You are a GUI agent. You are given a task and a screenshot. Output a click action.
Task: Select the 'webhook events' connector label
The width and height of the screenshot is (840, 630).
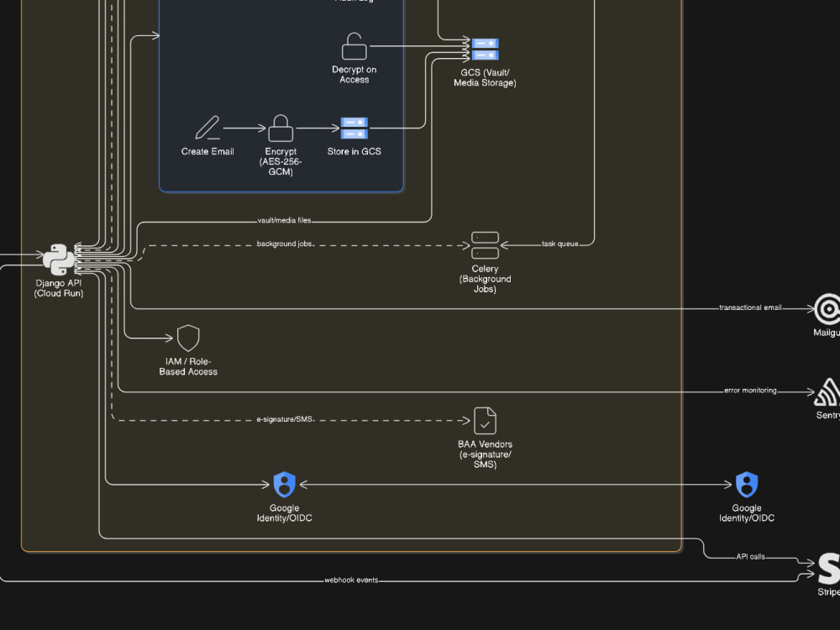[351, 580]
